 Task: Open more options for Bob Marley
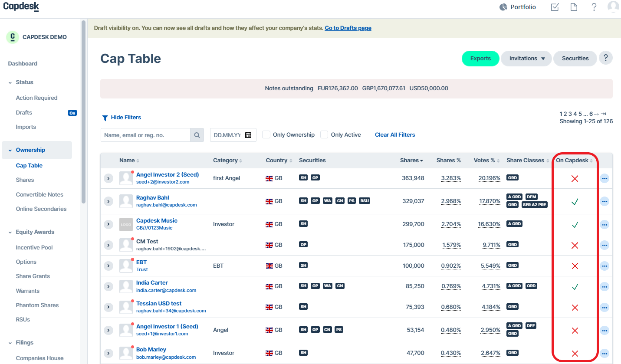click(605, 353)
